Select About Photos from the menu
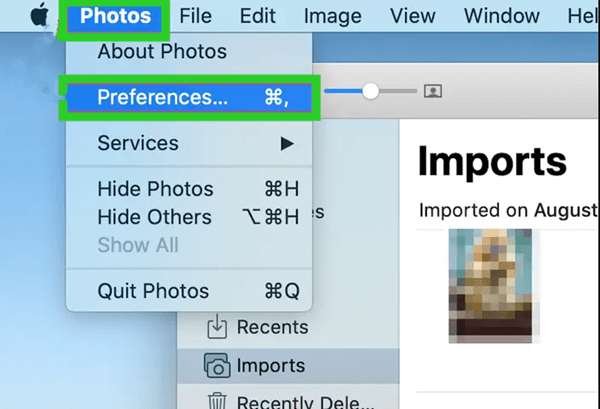The height and width of the screenshot is (409, 600). [x=162, y=52]
